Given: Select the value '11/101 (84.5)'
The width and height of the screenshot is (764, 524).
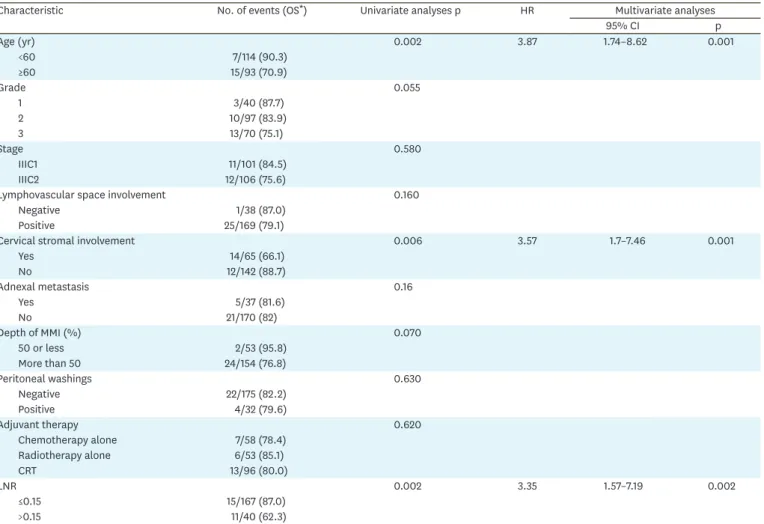Looking at the screenshot, I should tap(257, 165).
